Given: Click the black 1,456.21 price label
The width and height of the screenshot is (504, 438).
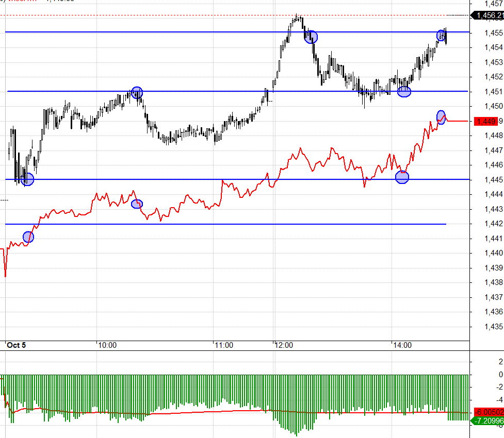Looking at the screenshot, I should (x=487, y=15).
